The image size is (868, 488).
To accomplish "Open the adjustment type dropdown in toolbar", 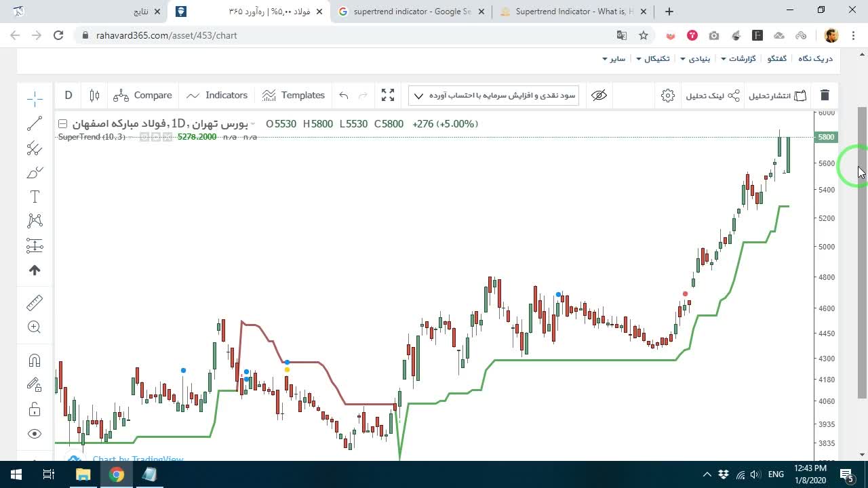I will 494,96.
